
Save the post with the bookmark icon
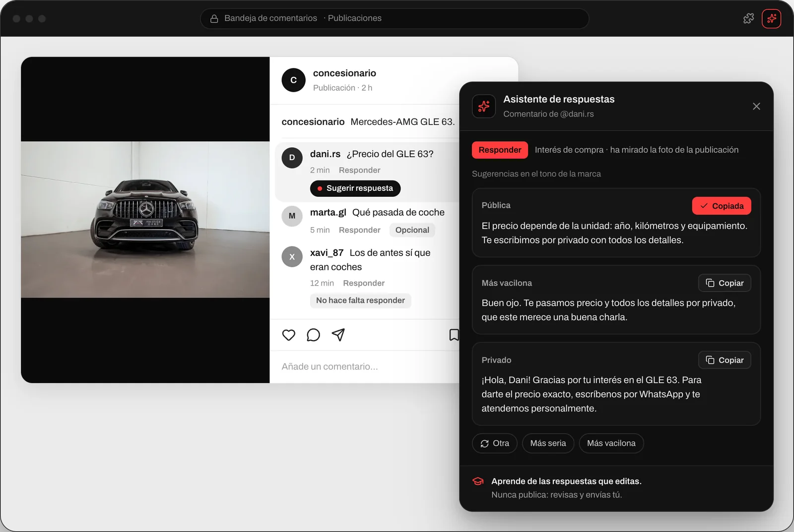click(x=454, y=335)
